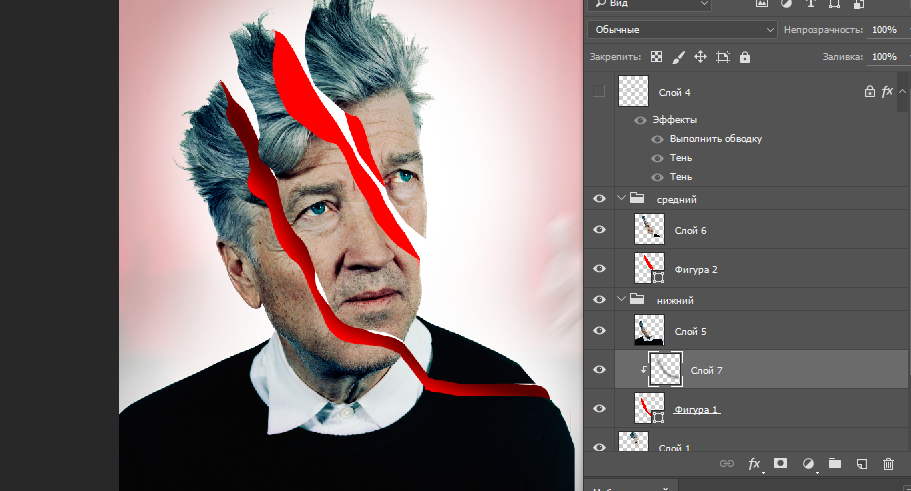
Task: Click vector mask badge on Фигура 1
Action: (658, 417)
